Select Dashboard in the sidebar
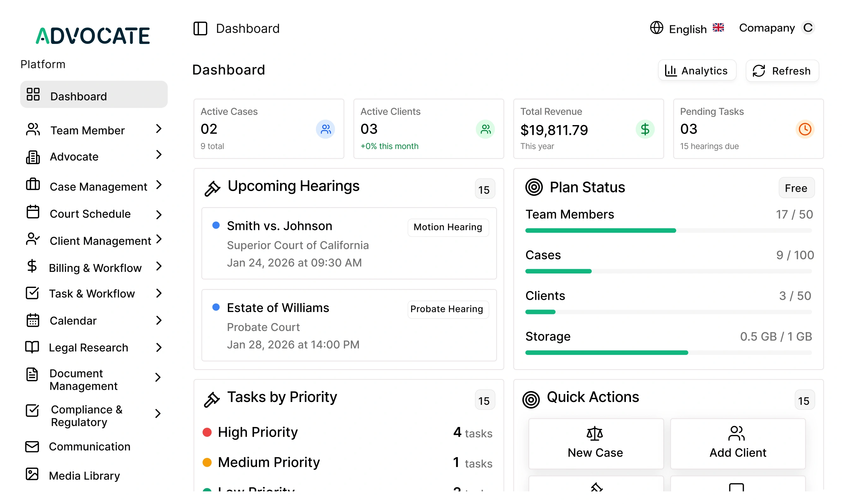 coord(94,94)
